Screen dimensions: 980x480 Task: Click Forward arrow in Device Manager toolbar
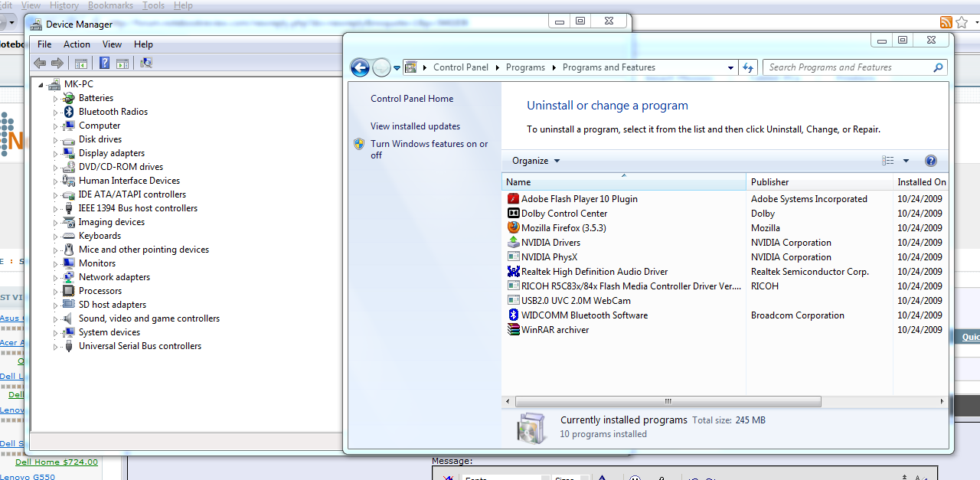pyautogui.click(x=57, y=64)
